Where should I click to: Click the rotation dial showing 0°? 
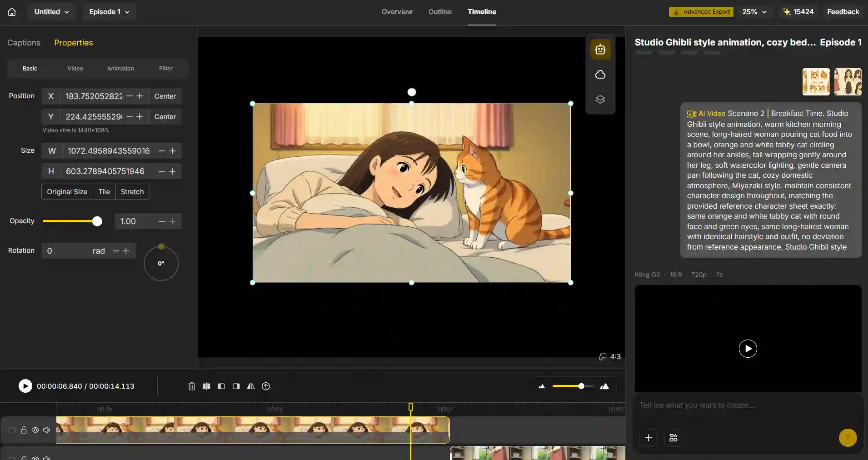coord(161,264)
